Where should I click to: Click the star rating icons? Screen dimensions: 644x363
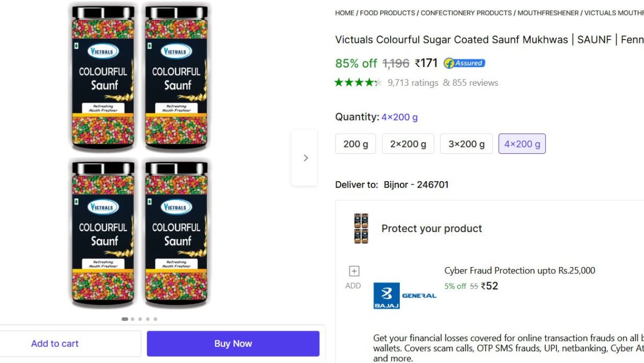[358, 83]
